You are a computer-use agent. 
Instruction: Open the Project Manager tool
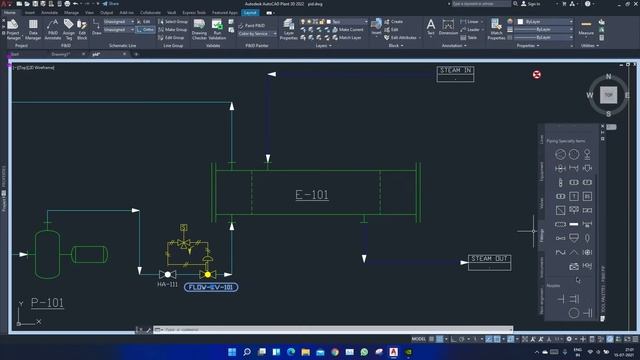(x=13, y=29)
